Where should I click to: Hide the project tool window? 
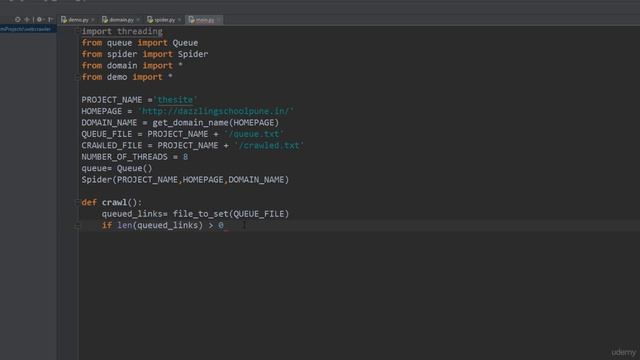[50, 19]
